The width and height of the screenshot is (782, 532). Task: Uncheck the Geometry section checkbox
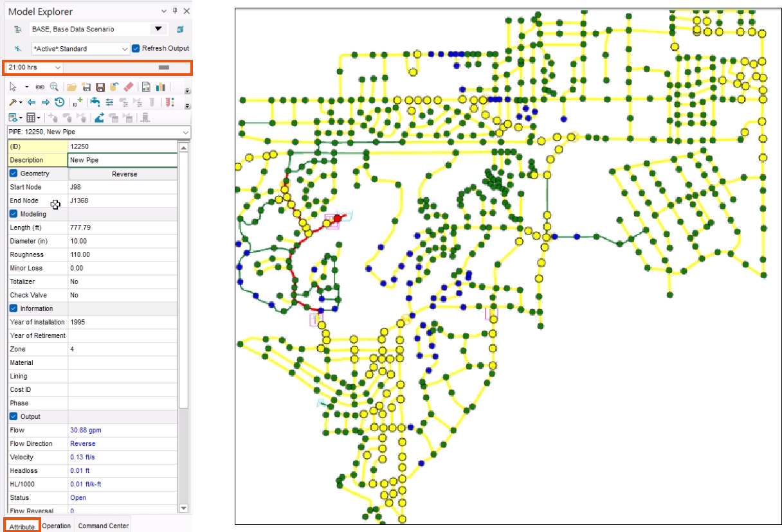pos(14,173)
